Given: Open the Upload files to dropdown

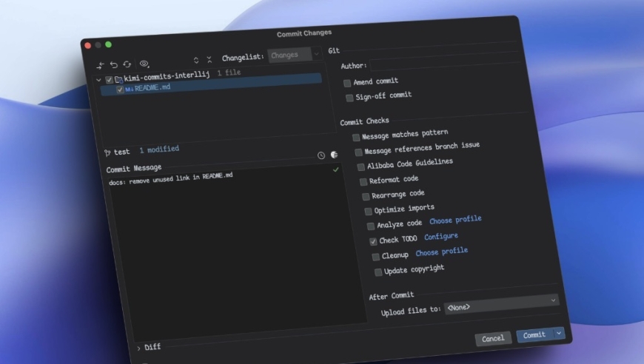Looking at the screenshot, I should (x=502, y=304).
